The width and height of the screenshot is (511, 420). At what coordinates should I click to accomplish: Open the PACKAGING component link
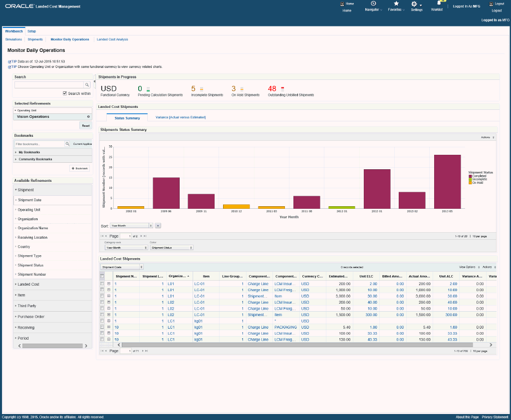click(285, 327)
